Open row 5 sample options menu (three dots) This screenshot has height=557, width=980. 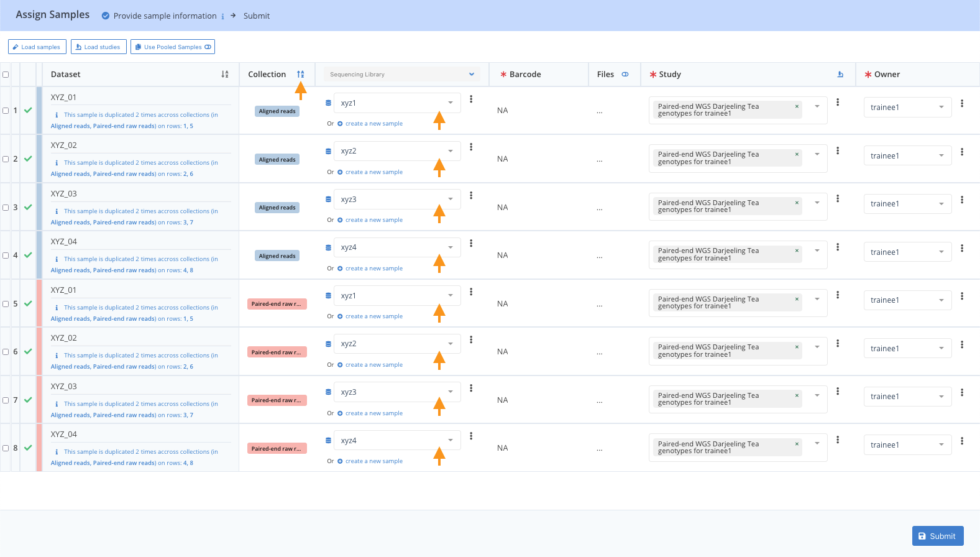(x=471, y=292)
